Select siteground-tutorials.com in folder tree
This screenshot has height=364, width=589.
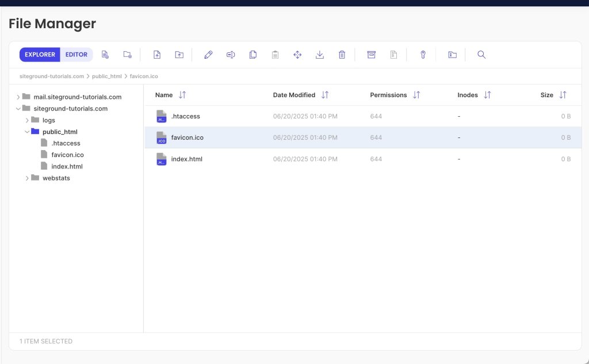[x=71, y=109]
